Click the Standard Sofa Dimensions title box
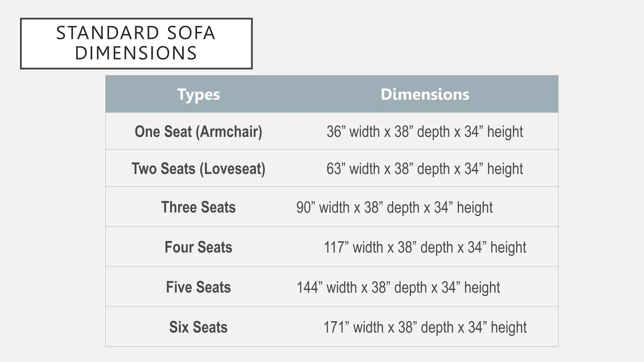The height and width of the screenshot is (362, 644). click(x=136, y=43)
